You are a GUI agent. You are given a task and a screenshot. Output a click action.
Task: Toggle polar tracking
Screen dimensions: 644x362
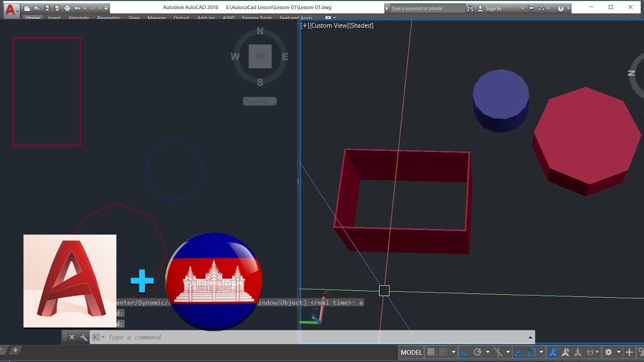point(477,352)
